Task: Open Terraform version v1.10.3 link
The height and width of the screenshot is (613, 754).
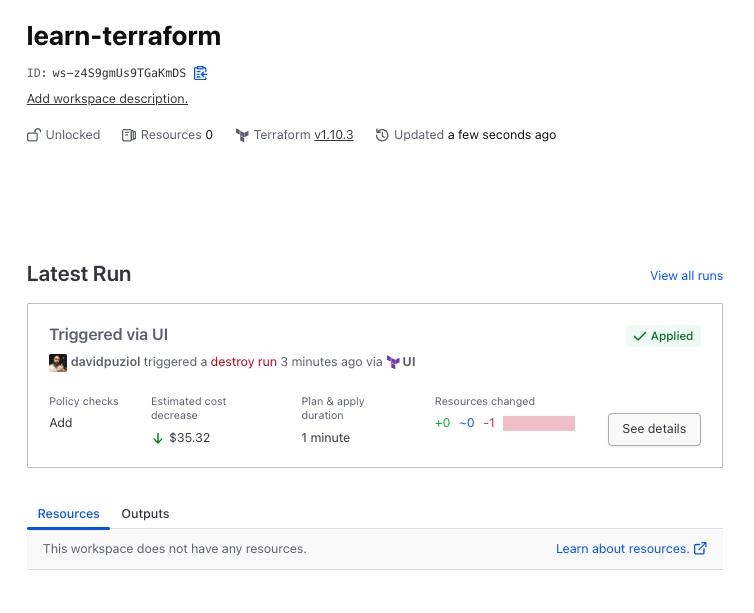Action: 334,135
